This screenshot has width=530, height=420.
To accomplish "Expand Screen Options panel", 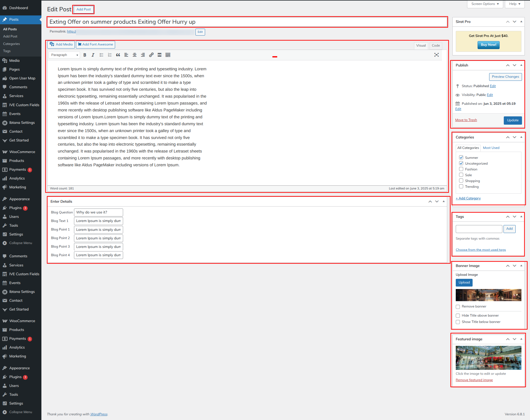I will coord(485,4).
